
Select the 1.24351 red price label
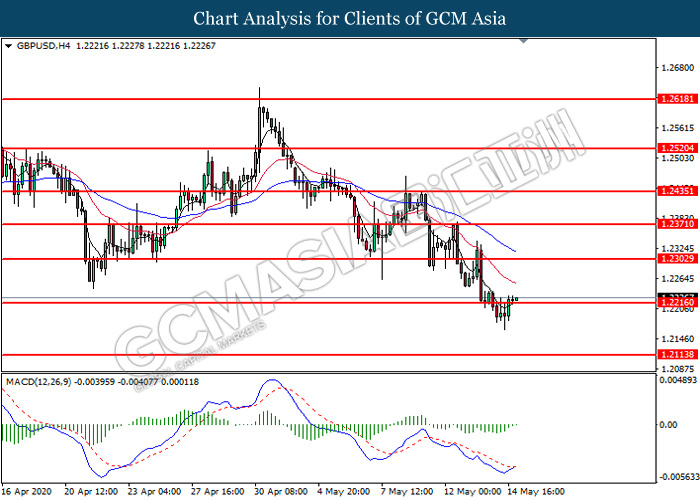[677, 191]
